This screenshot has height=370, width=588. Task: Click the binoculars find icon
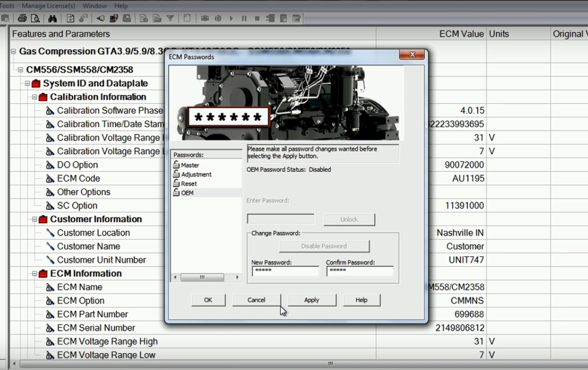(x=53, y=18)
